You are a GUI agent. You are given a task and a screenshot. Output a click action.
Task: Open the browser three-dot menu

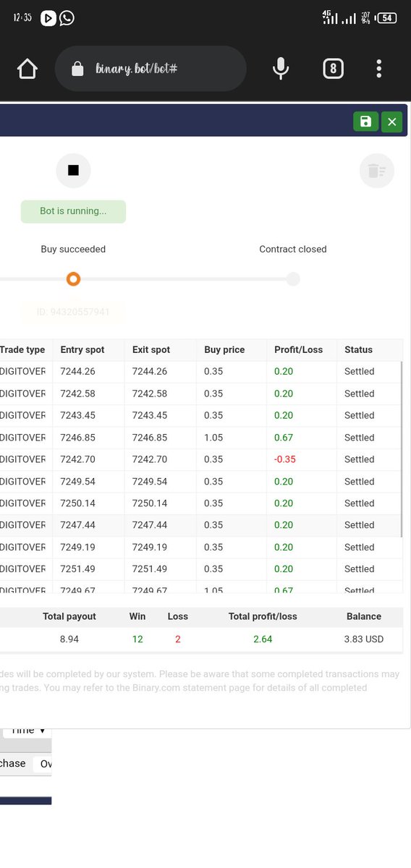pyautogui.click(x=378, y=69)
